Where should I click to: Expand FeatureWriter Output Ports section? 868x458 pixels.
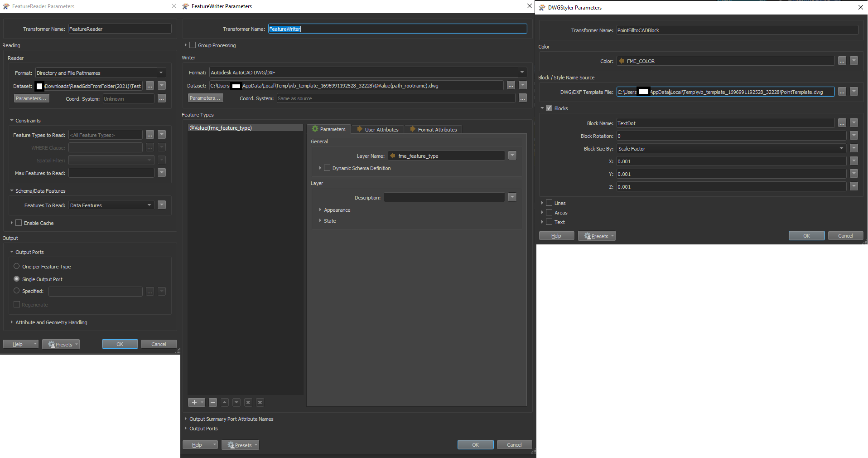coord(186,429)
